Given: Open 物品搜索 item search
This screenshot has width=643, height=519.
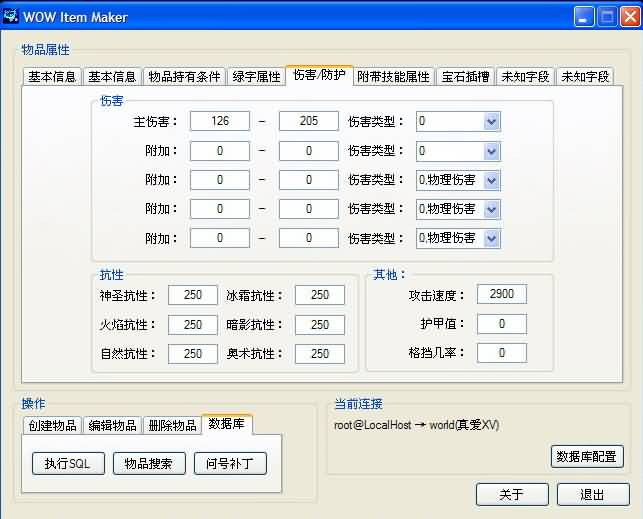Looking at the screenshot, I should coord(149,464).
